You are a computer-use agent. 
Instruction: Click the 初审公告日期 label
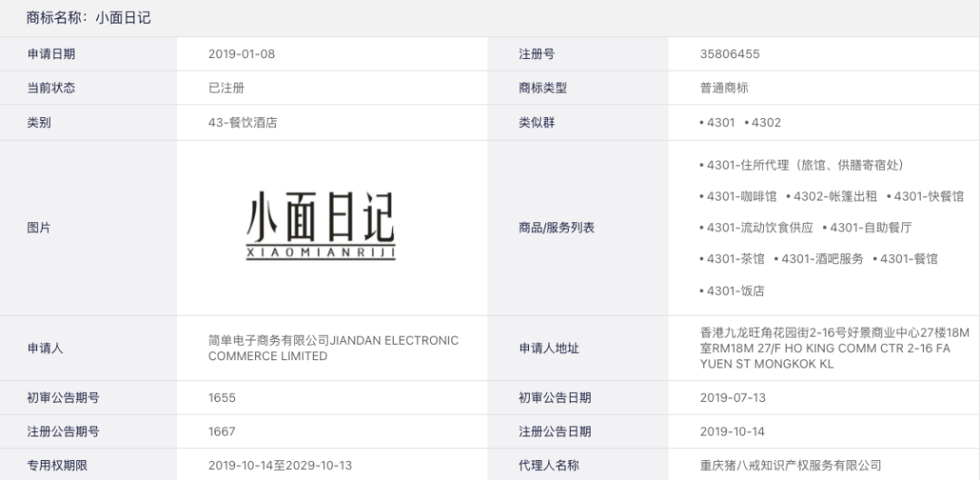click(554, 397)
